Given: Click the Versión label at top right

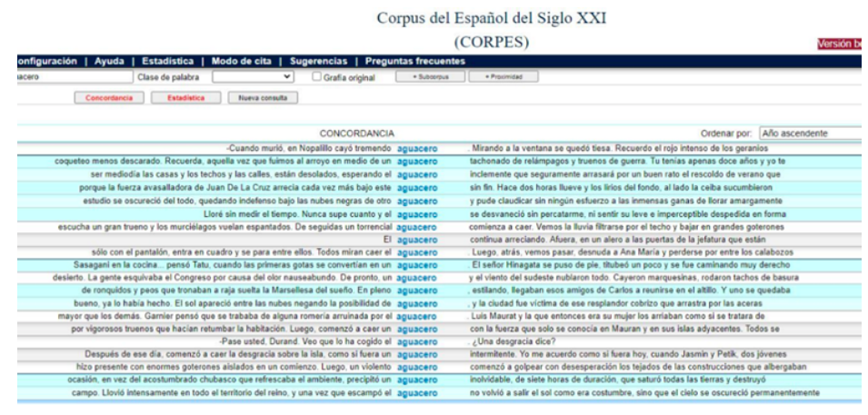Looking at the screenshot, I should tap(839, 44).
